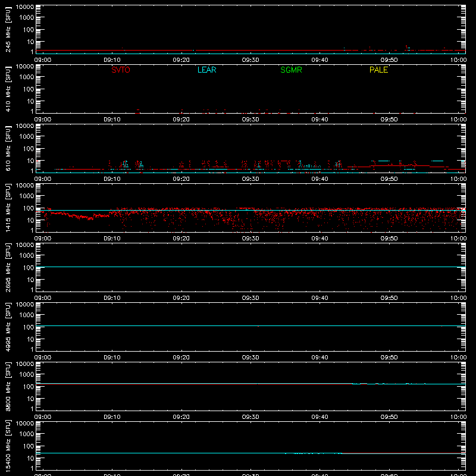Click the 09:30 tick under the 245 MHz panel
476x476 pixels.
[x=250, y=60]
